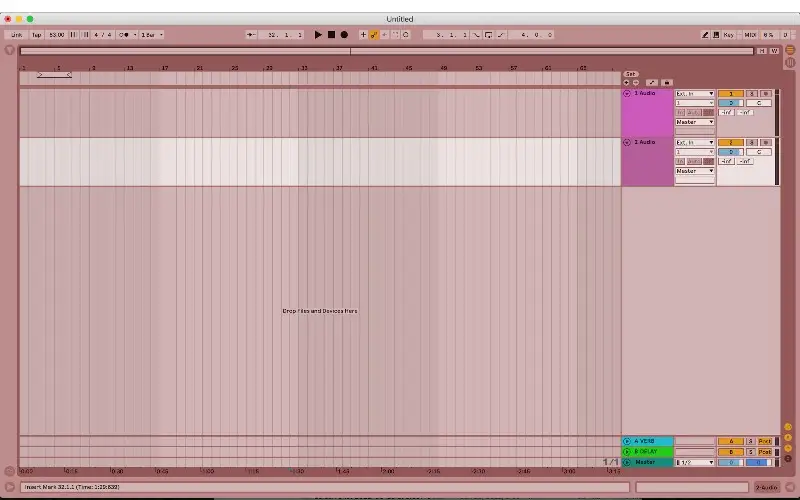
Task: Click the Lock Envelopes padlock icon
Action: [x=666, y=82]
